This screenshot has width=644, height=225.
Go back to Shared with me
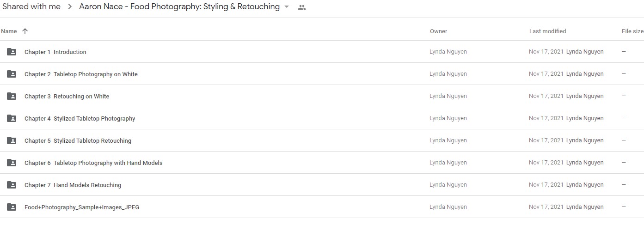[31, 6]
